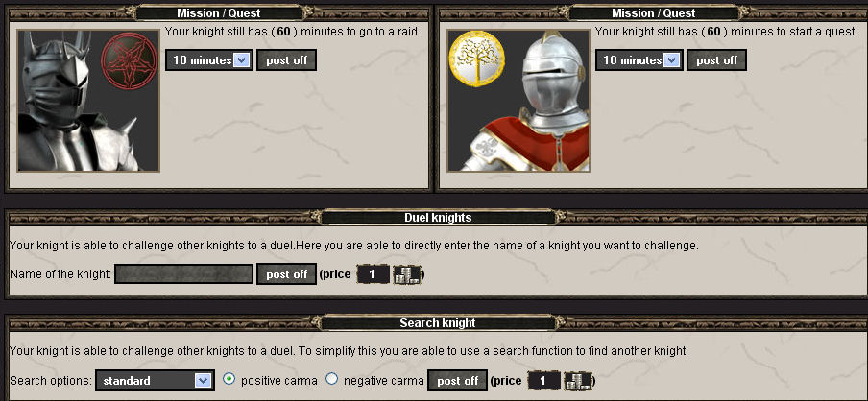This screenshot has width=868, height=401.
Task: Focus the Name of the knight field
Action: click(x=184, y=273)
